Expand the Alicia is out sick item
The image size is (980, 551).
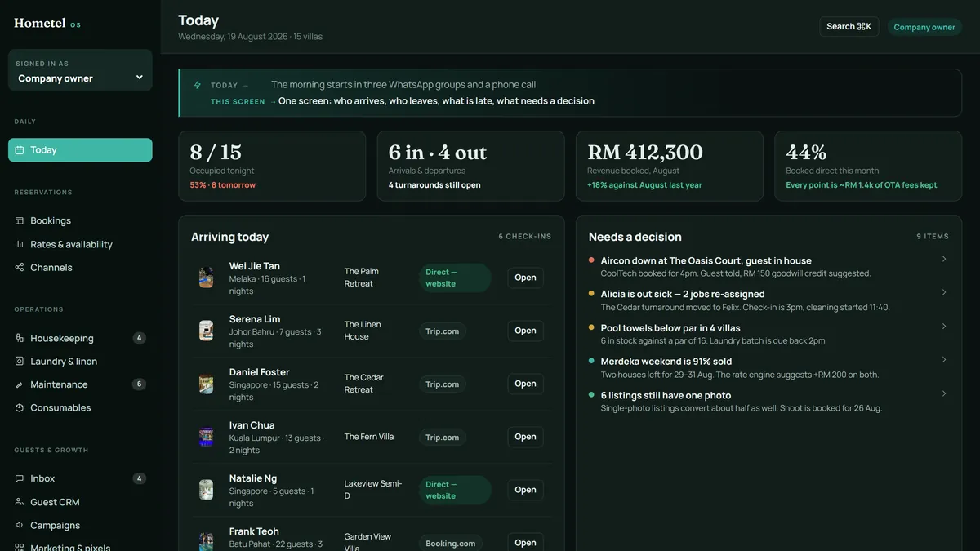pyautogui.click(x=944, y=292)
